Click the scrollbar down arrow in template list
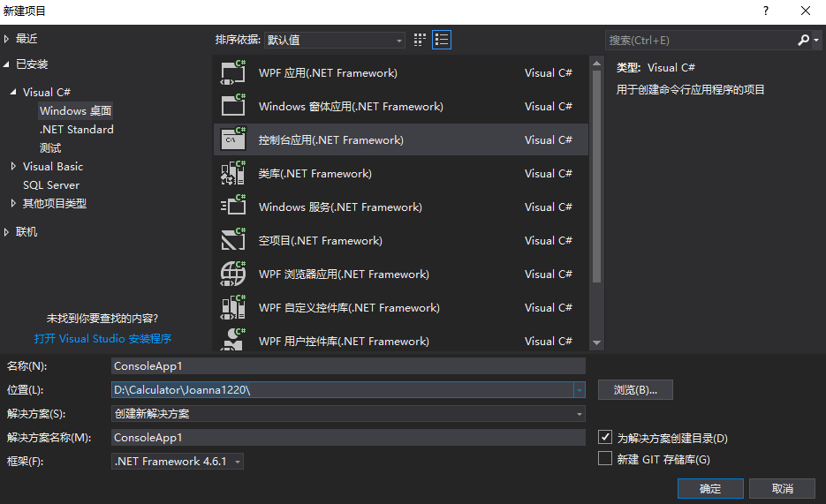Screen dimensions: 826x504 coord(596,342)
